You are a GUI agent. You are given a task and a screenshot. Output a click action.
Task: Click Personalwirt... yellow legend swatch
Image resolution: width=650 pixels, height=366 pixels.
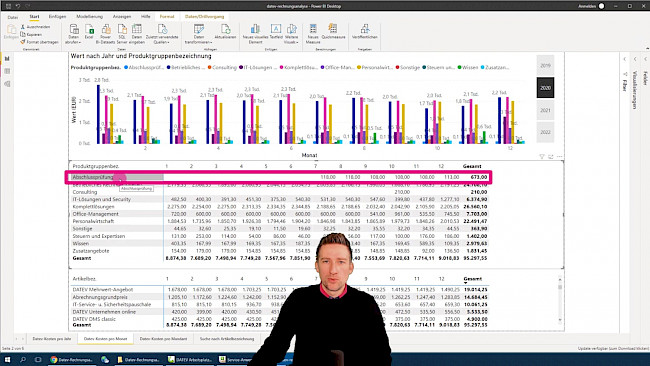pyautogui.click(x=359, y=67)
